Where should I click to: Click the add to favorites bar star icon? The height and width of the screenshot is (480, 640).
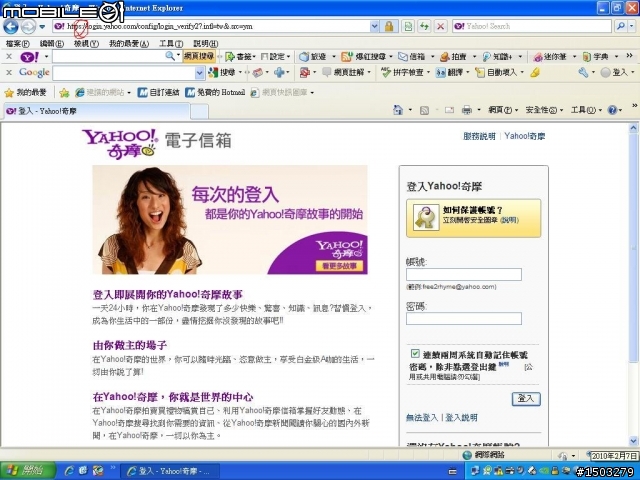point(64,93)
